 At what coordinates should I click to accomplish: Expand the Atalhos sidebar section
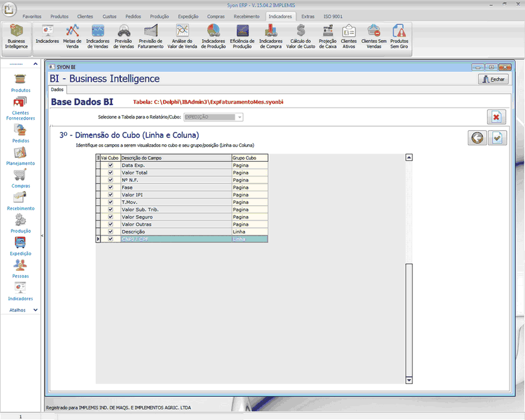pyautogui.click(x=35, y=310)
